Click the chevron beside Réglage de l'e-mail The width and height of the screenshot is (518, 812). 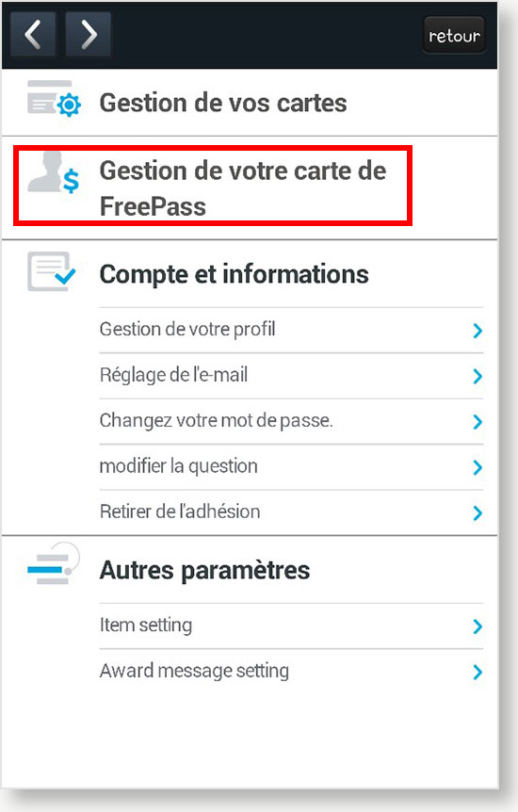pos(478,376)
